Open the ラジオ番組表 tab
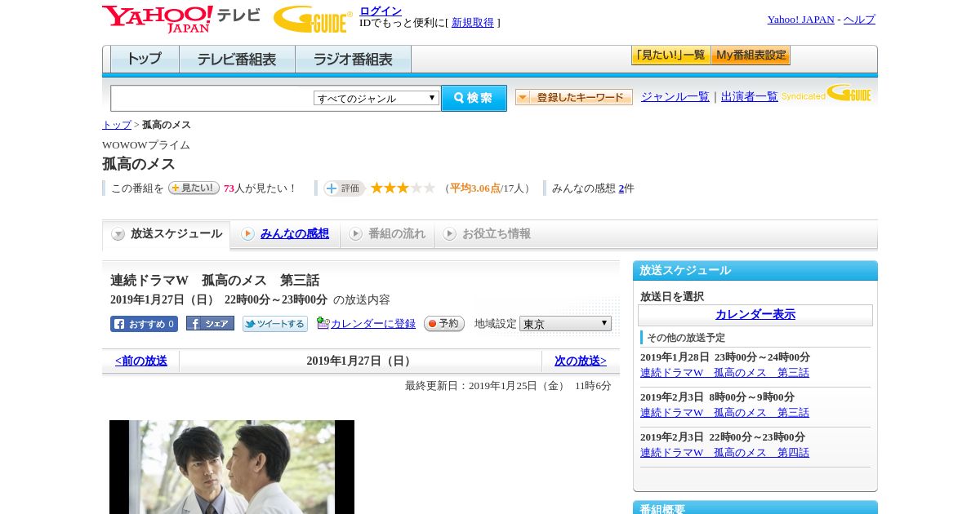 [353, 60]
